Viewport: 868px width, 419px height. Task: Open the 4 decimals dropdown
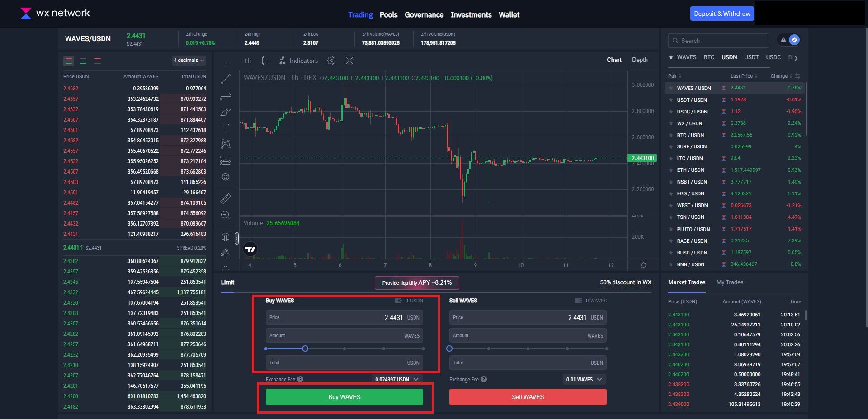click(189, 60)
